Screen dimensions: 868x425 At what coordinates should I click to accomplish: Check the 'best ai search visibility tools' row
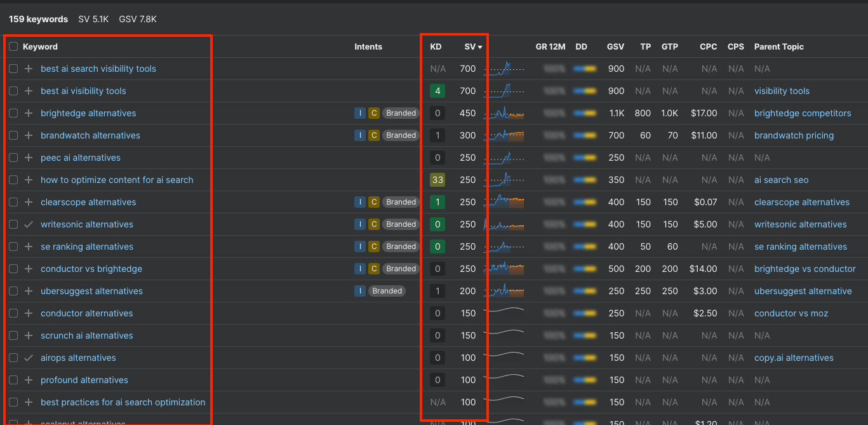[13, 69]
